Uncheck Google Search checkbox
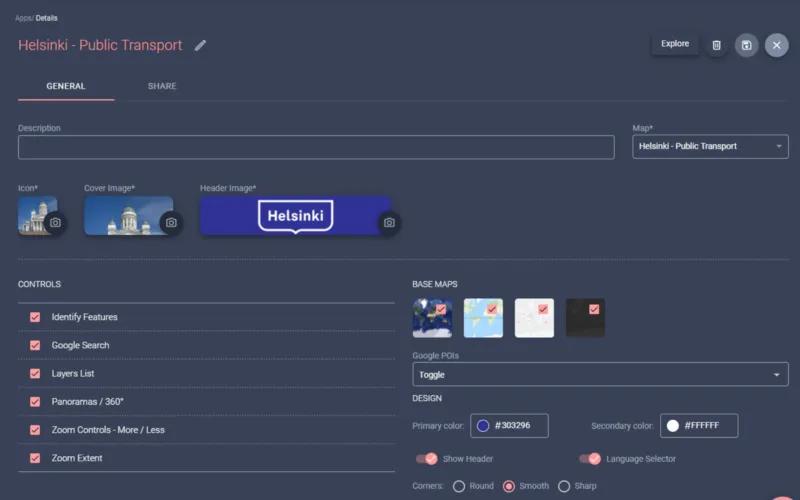This screenshot has width=800, height=500. [35, 345]
